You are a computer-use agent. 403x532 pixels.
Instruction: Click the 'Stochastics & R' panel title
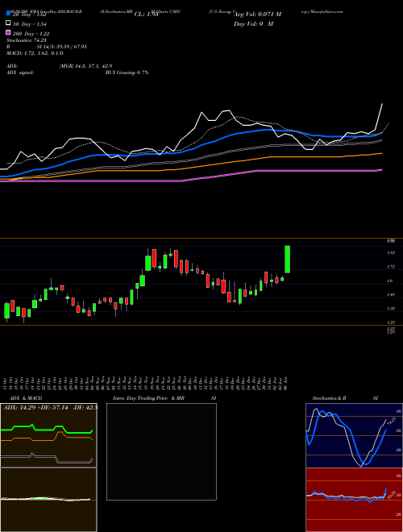[329, 398]
